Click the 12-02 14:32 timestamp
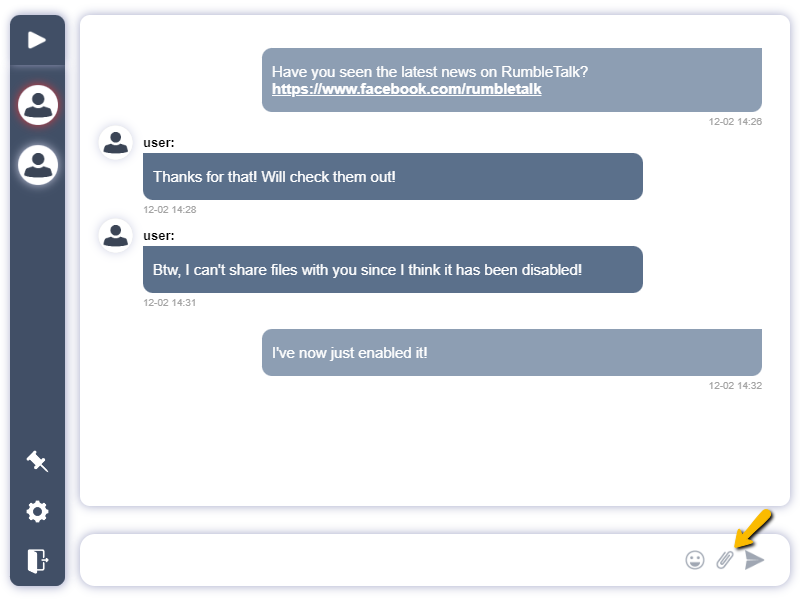This screenshot has width=800, height=600. pyautogui.click(x=735, y=385)
